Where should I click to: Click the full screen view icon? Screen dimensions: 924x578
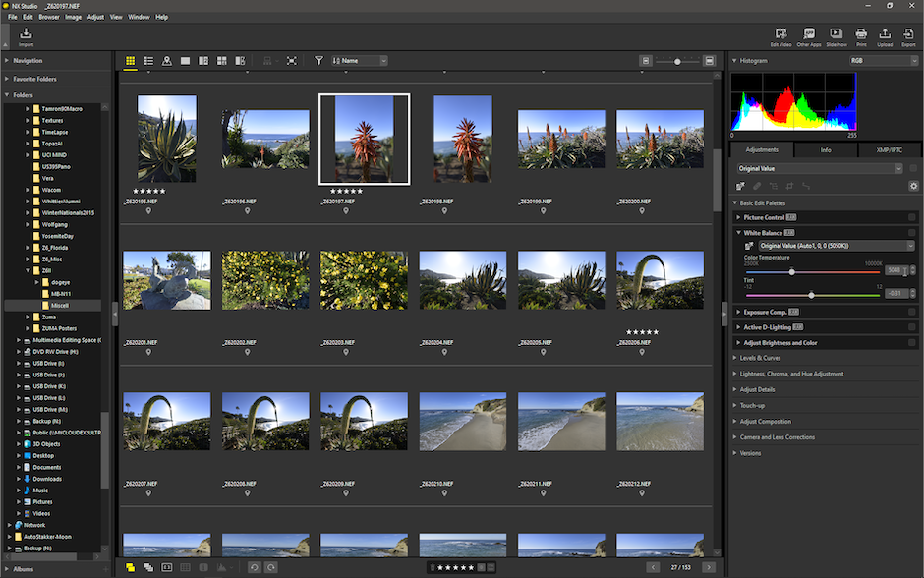point(292,61)
